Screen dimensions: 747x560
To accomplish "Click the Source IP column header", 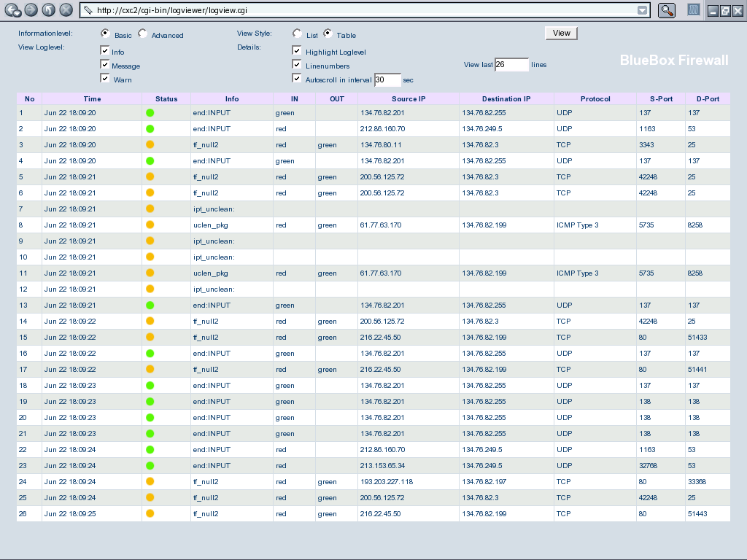I will (409, 98).
